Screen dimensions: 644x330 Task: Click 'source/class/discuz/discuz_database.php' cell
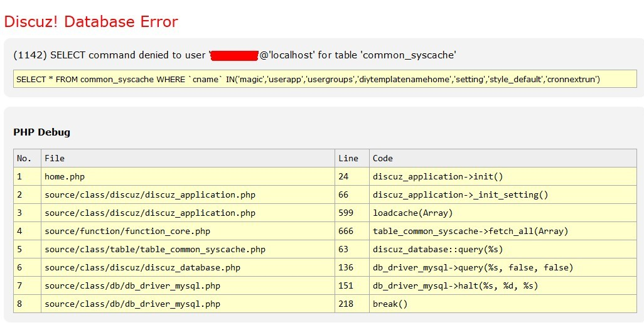point(188,268)
